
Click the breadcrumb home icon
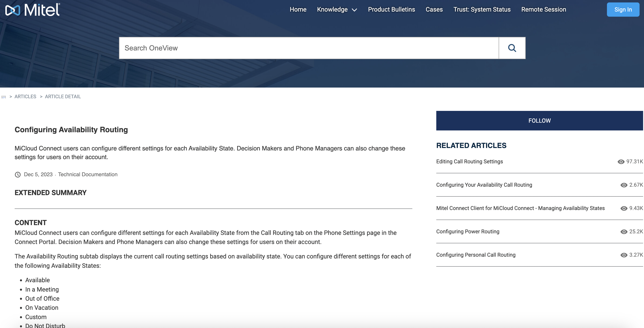click(4, 97)
